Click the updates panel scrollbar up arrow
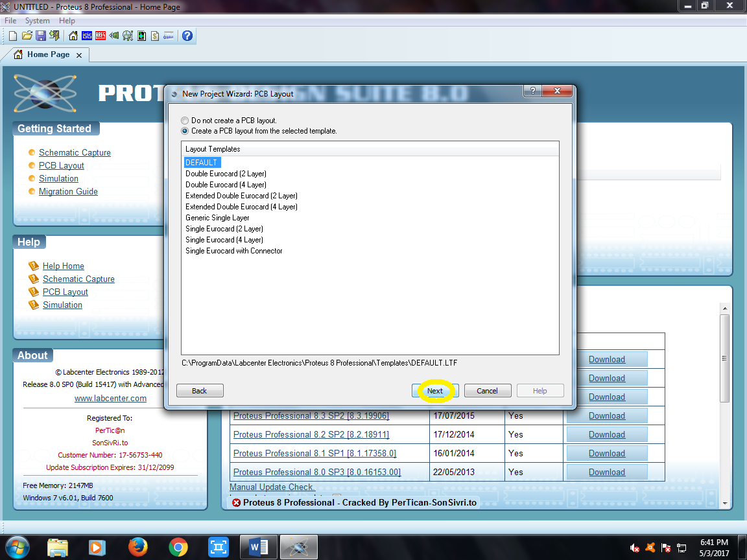 click(724, 308)
